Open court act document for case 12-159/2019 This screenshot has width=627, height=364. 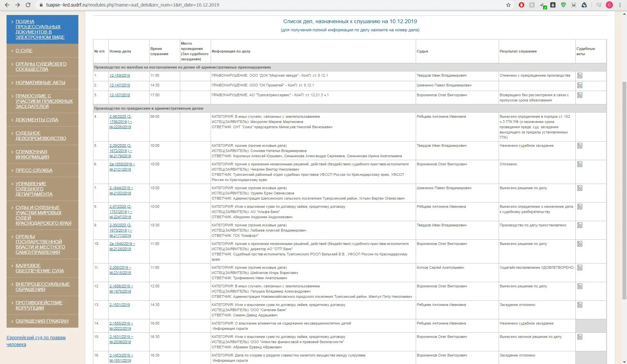coord(580,76)
